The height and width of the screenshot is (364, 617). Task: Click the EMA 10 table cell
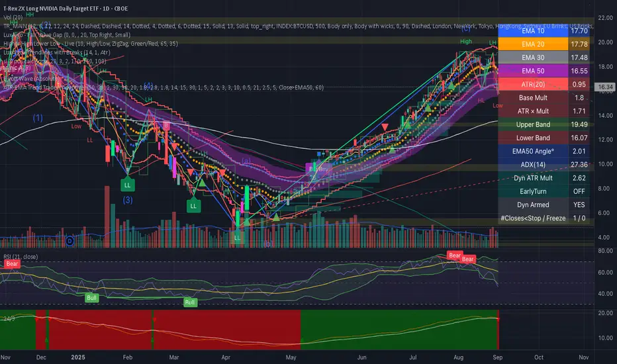pyautogui.click(x=533, y=30)
